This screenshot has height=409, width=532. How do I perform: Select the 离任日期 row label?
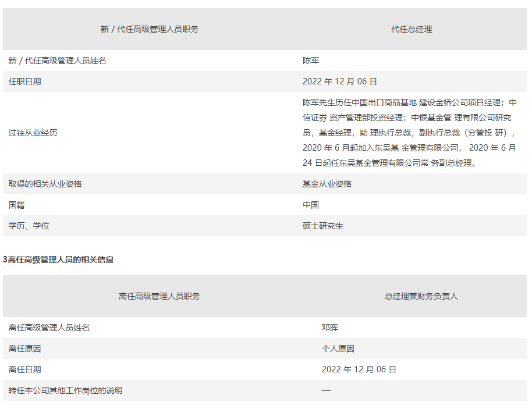25,369
